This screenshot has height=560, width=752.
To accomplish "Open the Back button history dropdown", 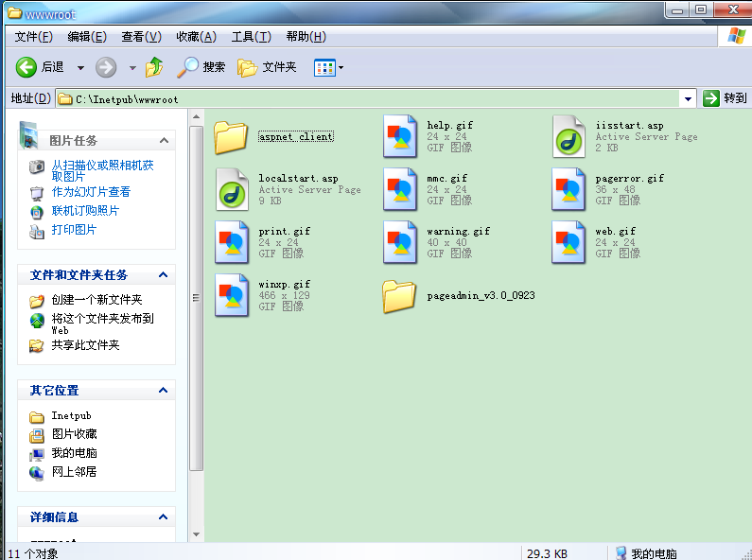I will pyautogui.click(x=80, y=67).
